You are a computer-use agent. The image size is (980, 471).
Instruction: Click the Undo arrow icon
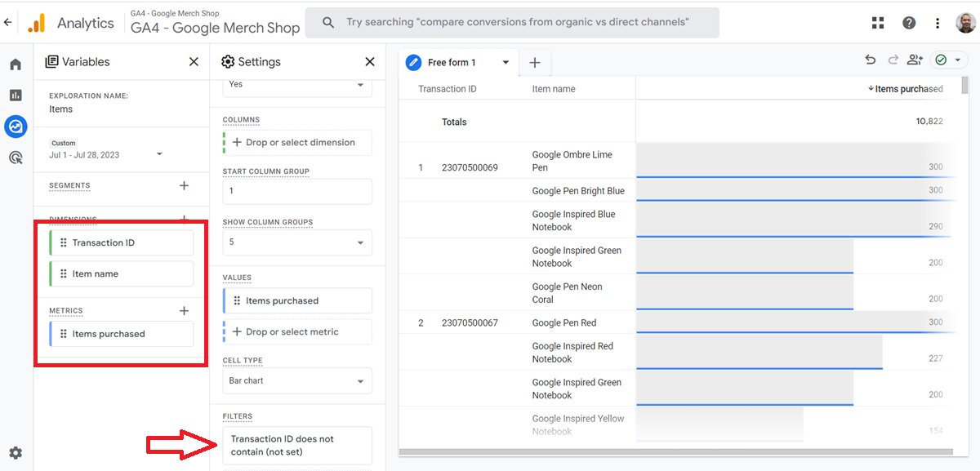[871, 60]
